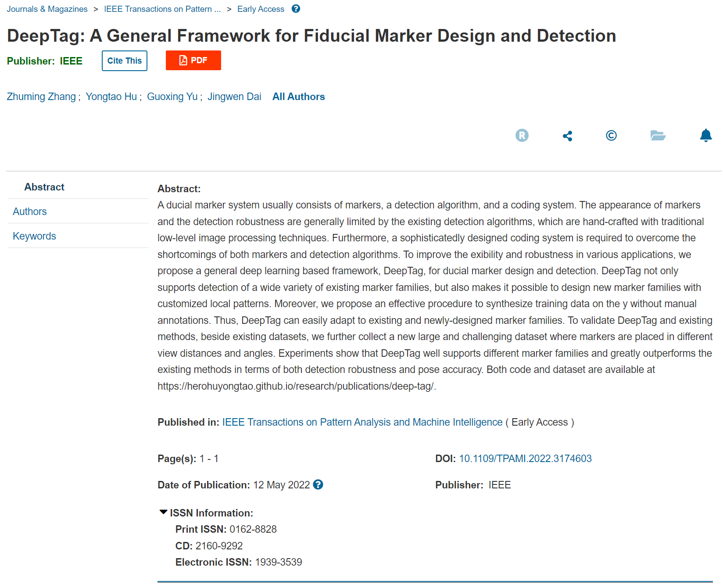Viewport: 723px width, 588px height.
Task: Collapse the ISSN Information section
Action: click(206, 513)
